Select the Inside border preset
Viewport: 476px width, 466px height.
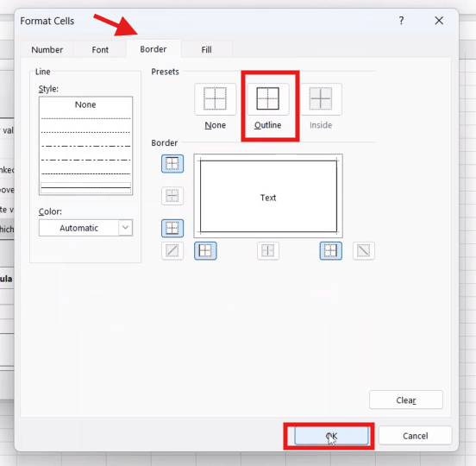click(x=321, y=99)
